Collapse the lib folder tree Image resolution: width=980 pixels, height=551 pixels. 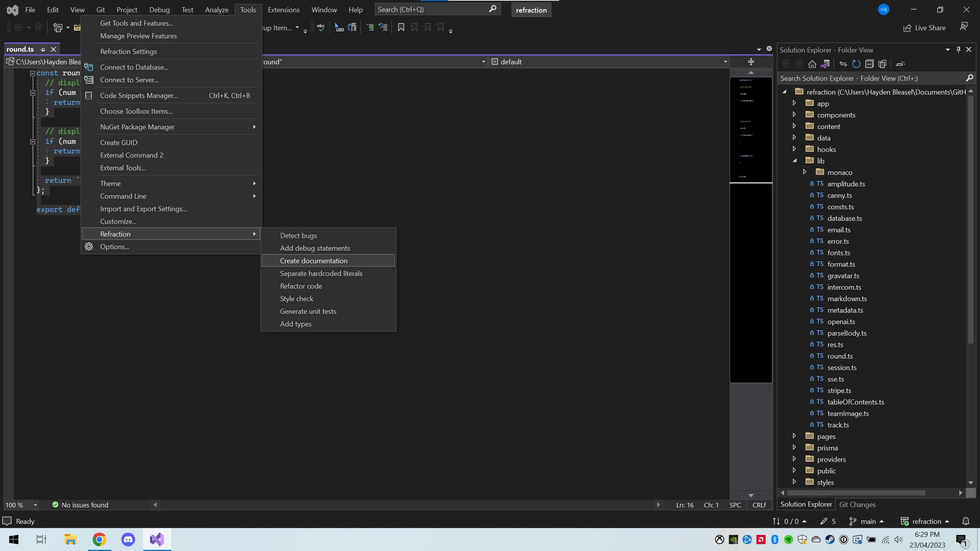click(795, 160)
